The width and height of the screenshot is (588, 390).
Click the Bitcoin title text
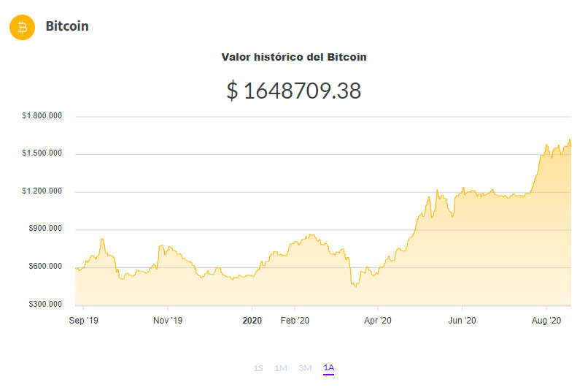click(x=67, y=26)
